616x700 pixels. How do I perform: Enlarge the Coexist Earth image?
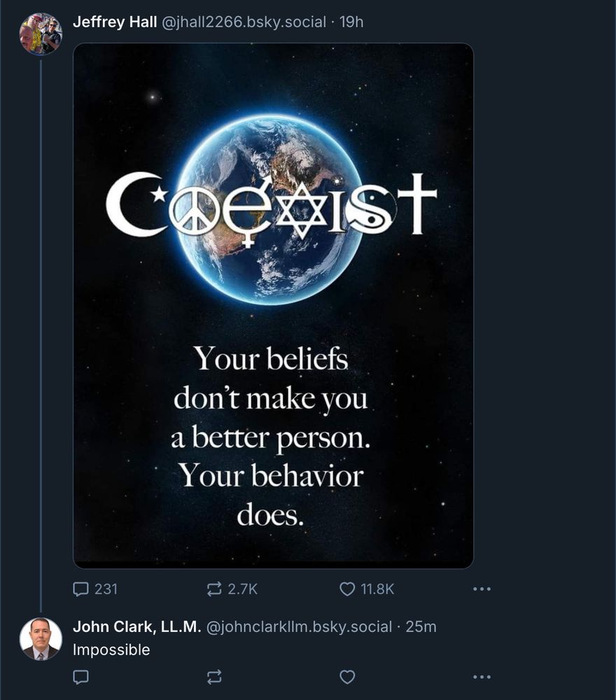(x=273, y=305)
